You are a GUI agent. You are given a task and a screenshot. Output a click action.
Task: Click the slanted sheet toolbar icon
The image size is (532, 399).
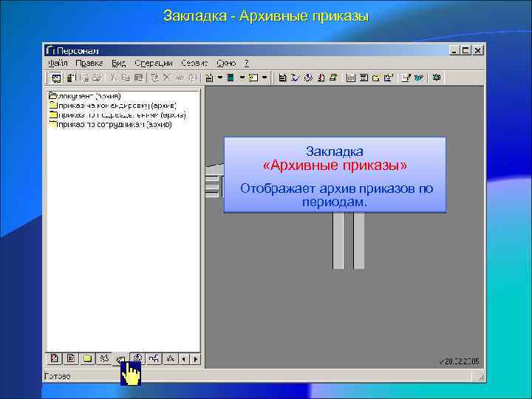[333, 78]
